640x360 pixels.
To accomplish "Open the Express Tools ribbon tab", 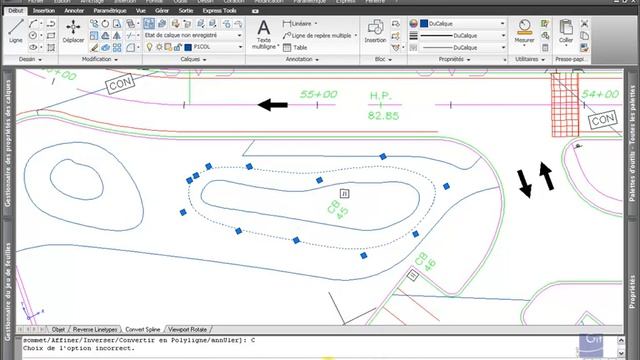I will (220, 11).
